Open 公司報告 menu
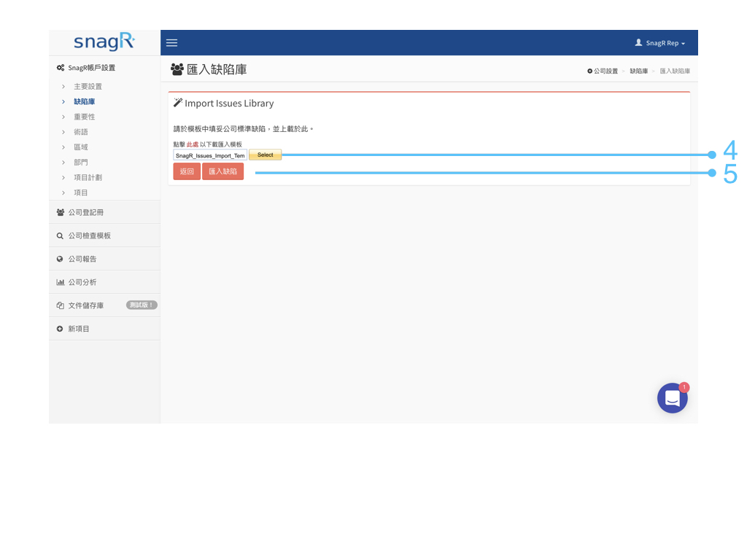747x560 pixels. pyautogui.click(x=104, y=259)
